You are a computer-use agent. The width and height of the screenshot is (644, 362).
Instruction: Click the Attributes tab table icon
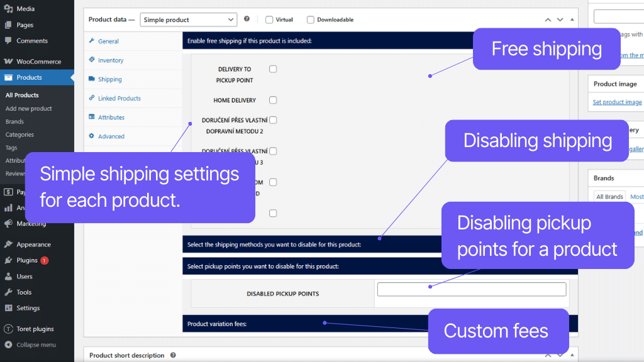coord(92,117)
